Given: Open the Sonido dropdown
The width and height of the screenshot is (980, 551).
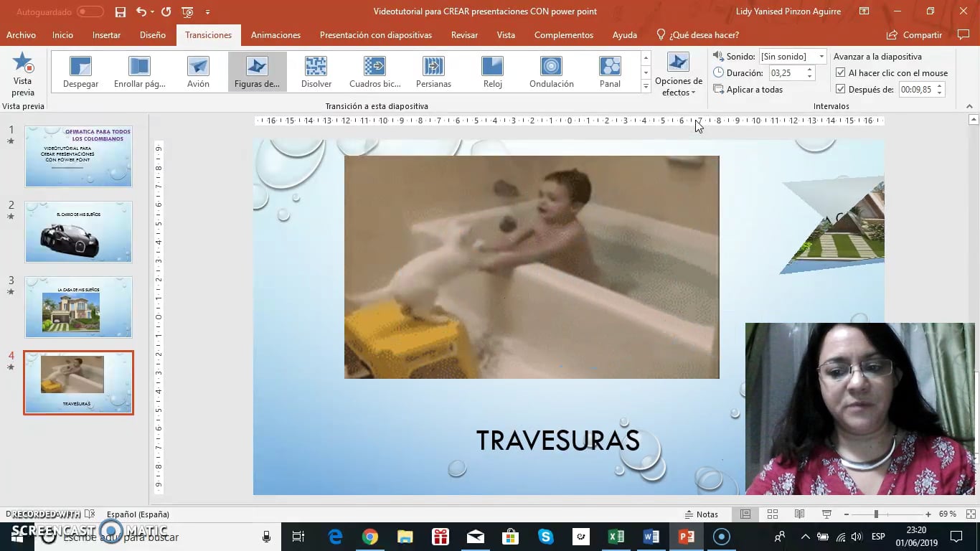Looking at the screenshot, I should [821, 56].
